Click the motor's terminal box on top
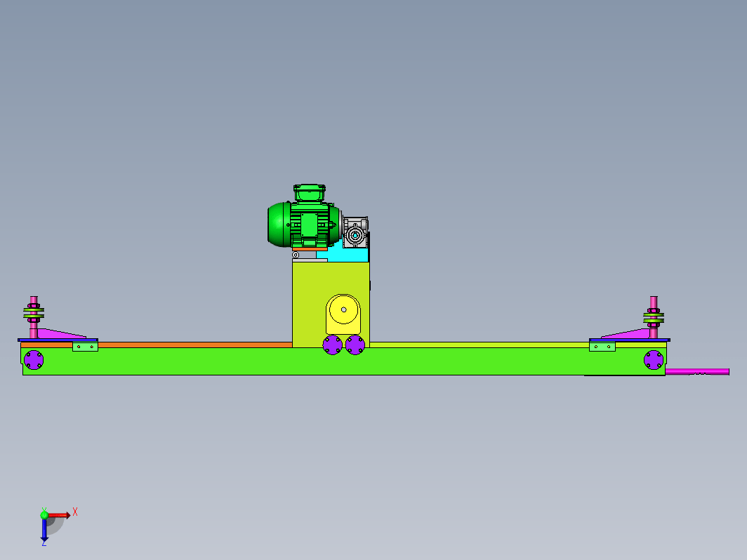 [x=309, y=192]
